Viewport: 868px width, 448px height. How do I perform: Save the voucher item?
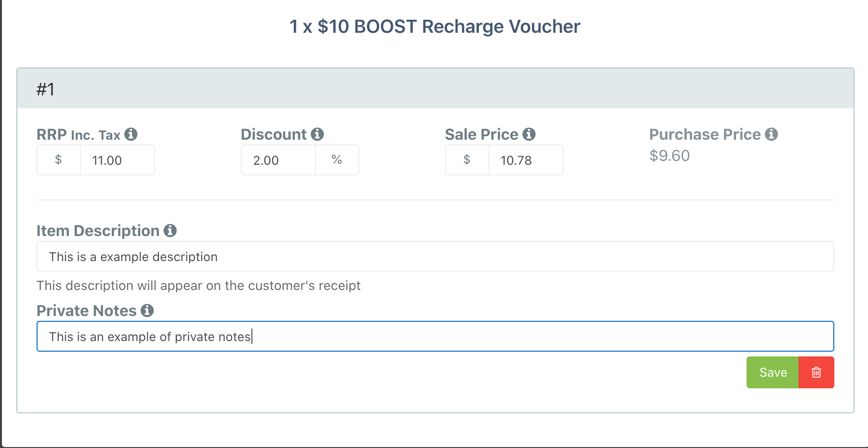773,372
